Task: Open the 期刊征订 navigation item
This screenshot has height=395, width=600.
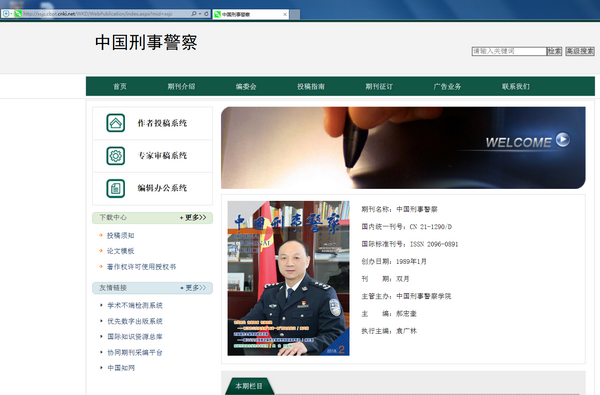Action: 379,87
